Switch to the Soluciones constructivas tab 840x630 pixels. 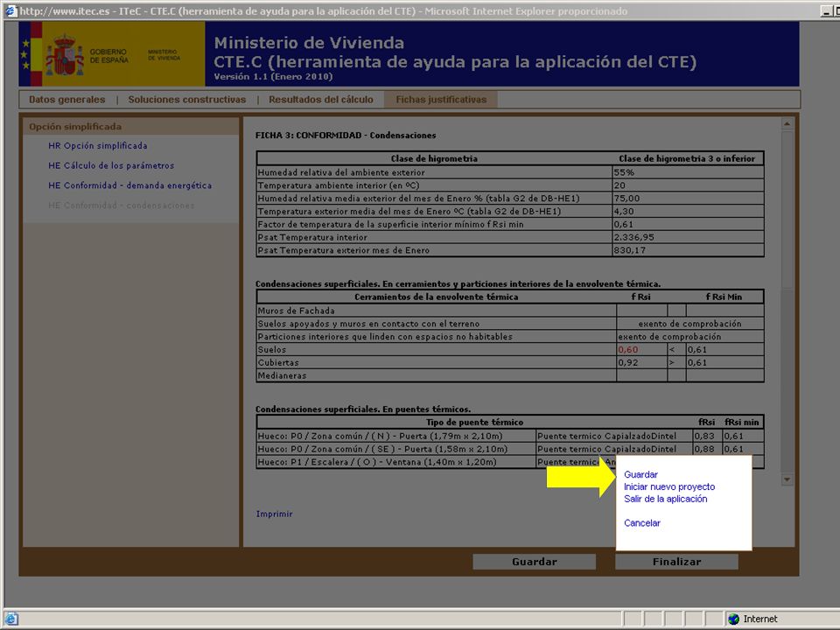coord(187,100)
